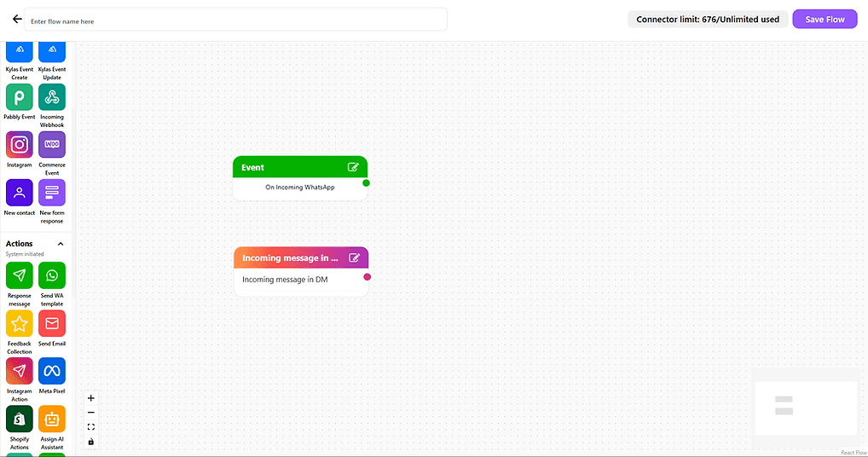Click the Event node header
The height and width of the screenshot is (457, 868).
tap(300, 167)
